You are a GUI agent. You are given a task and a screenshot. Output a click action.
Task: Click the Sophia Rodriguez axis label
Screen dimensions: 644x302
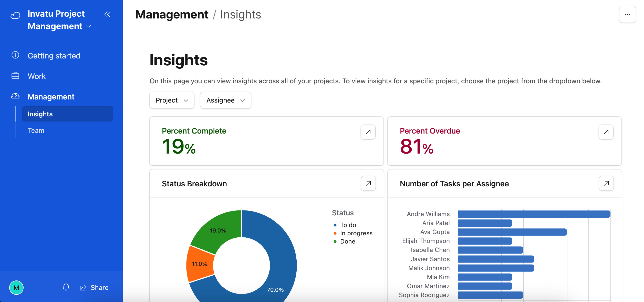point(424,295)
